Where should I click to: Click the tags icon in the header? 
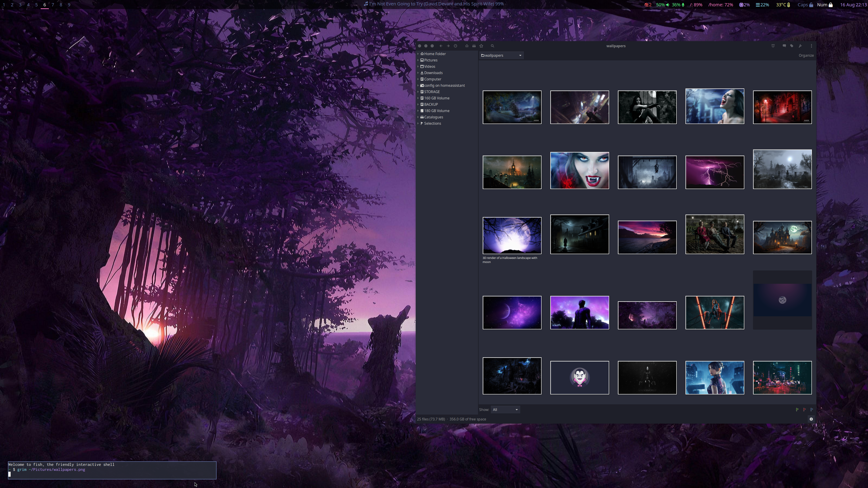click(x=792, y=46)
